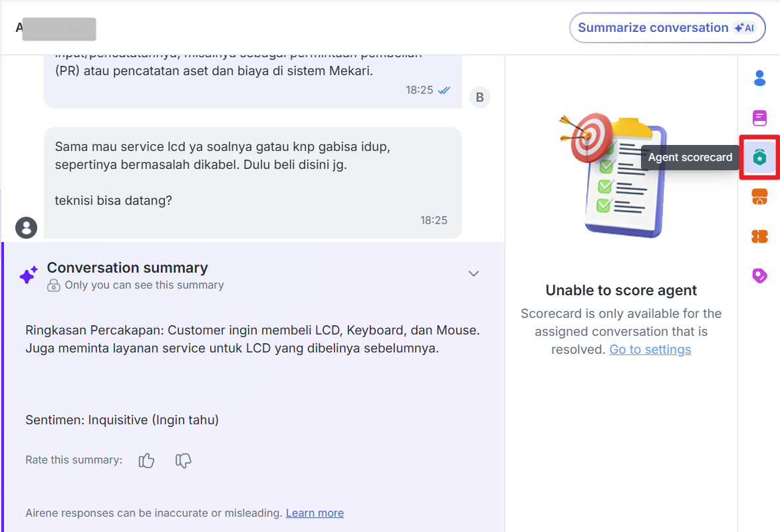Select the green Agent scorecard sidebar icon
780x532 pixels.
tap(759, 157)
